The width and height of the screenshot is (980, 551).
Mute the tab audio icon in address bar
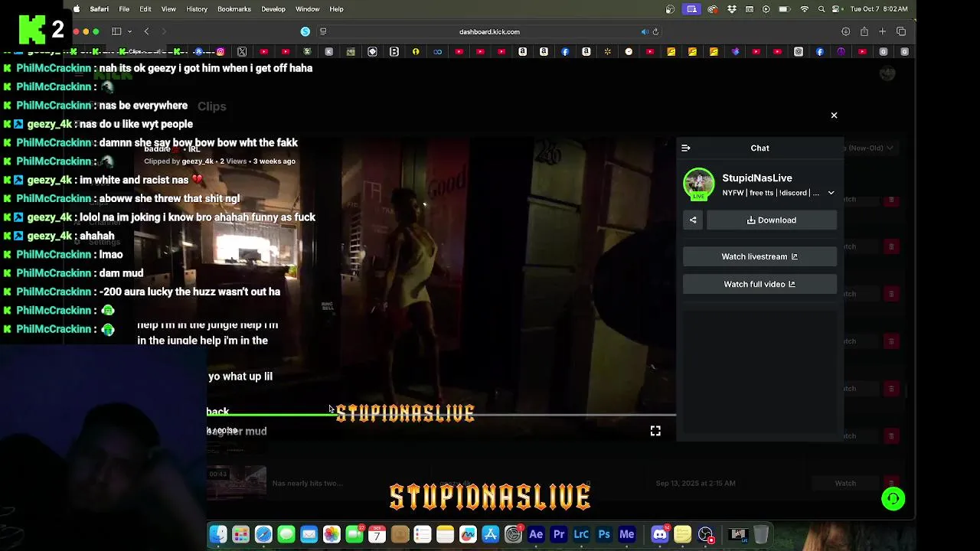point(644,32)
